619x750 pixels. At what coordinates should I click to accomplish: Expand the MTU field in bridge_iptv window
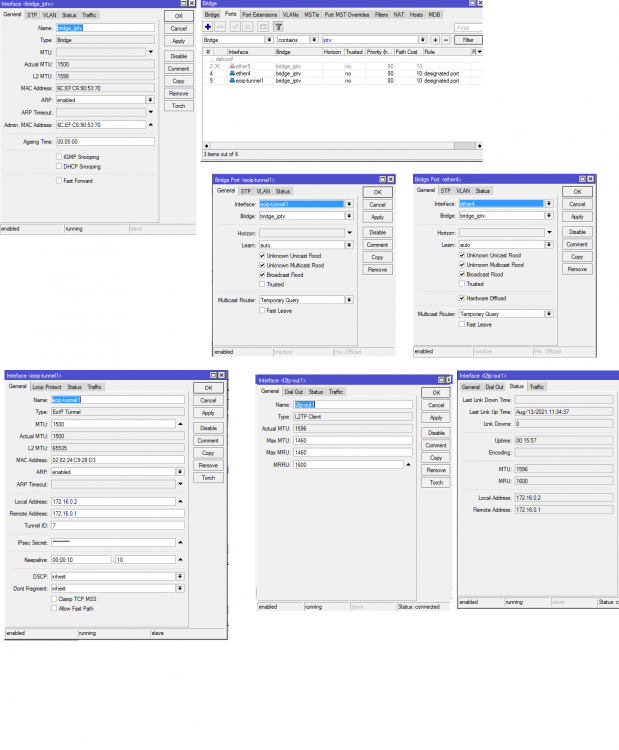(x=150, y=51)
